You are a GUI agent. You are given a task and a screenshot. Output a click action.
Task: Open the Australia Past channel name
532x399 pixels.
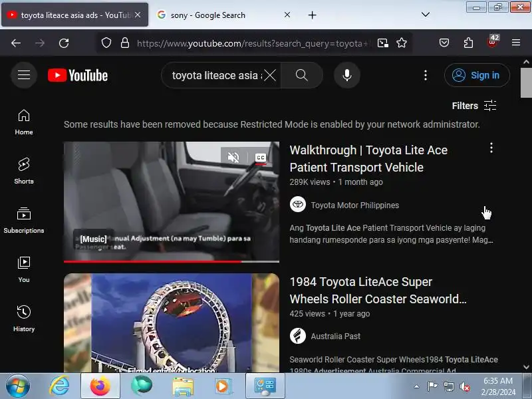[x=336, y=336]
